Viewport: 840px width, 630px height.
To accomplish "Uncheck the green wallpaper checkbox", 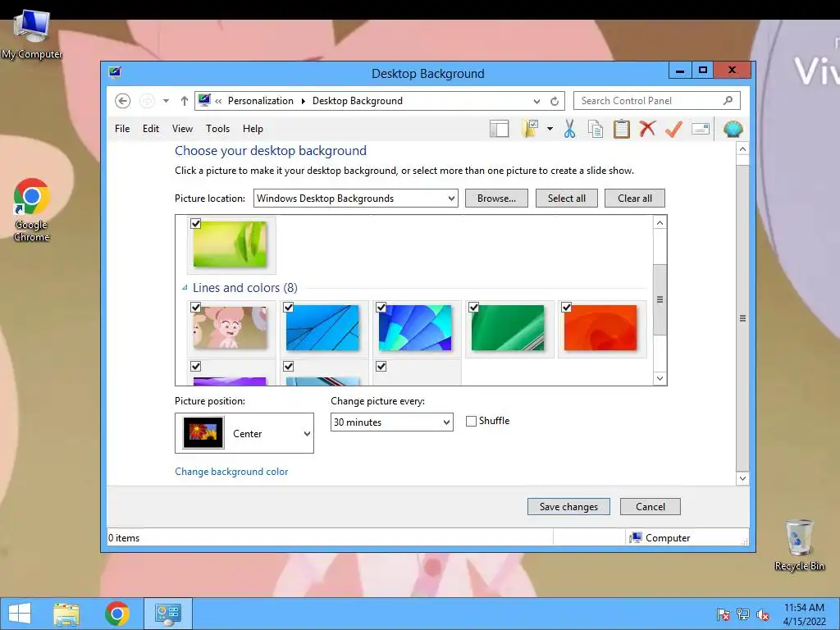I will (473, 307).
